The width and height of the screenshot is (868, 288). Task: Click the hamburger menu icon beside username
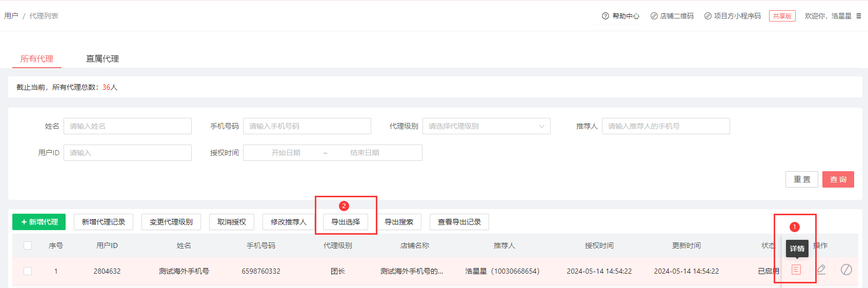coord(859,16)
